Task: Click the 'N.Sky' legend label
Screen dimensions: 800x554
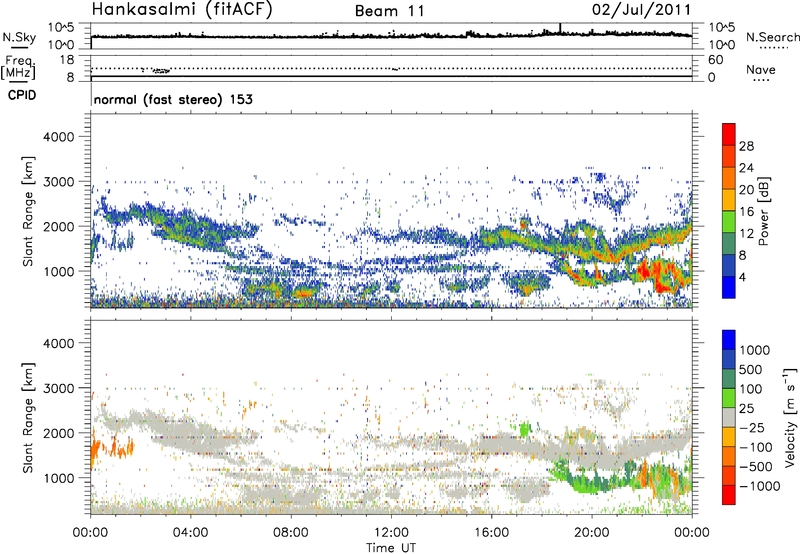Action: tap(19, 37)
